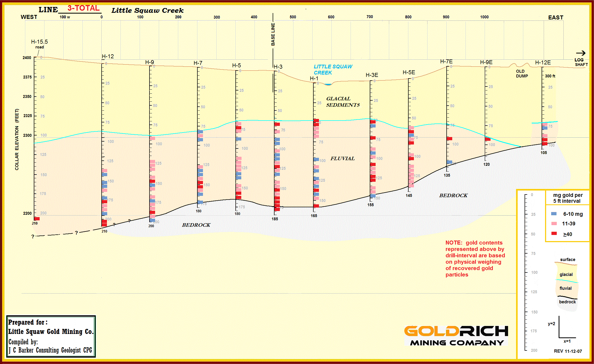Click the OLD DUMP label
The width and height of the screenshot is (594, 364).
point(522,74)
